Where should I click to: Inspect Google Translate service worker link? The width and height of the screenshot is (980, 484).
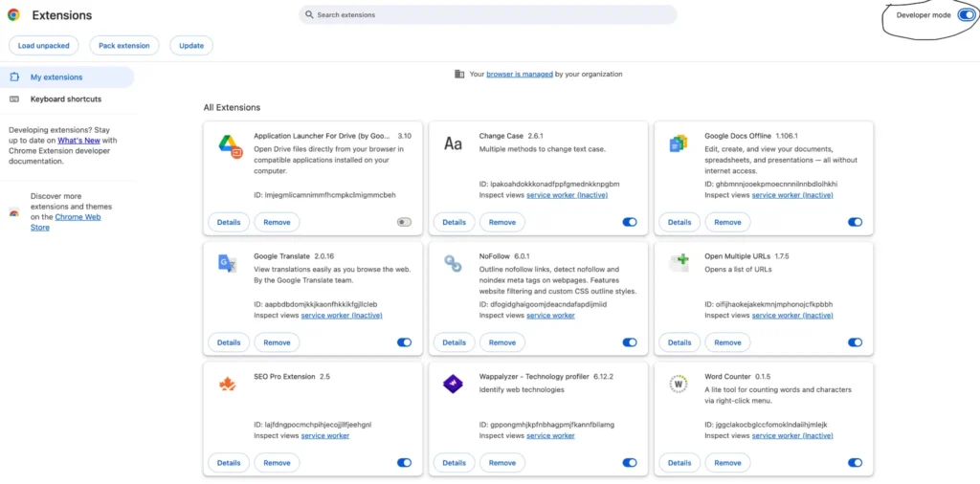coord(342,316)
